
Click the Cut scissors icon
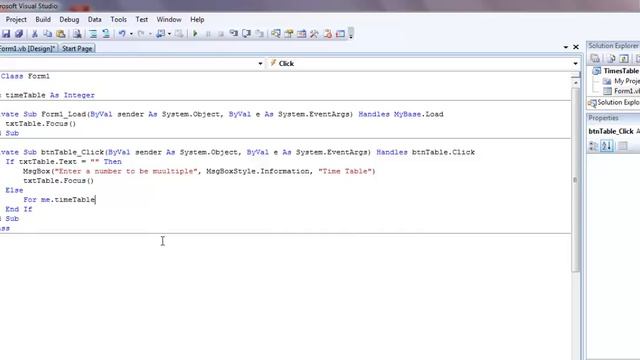click(35, 34)
